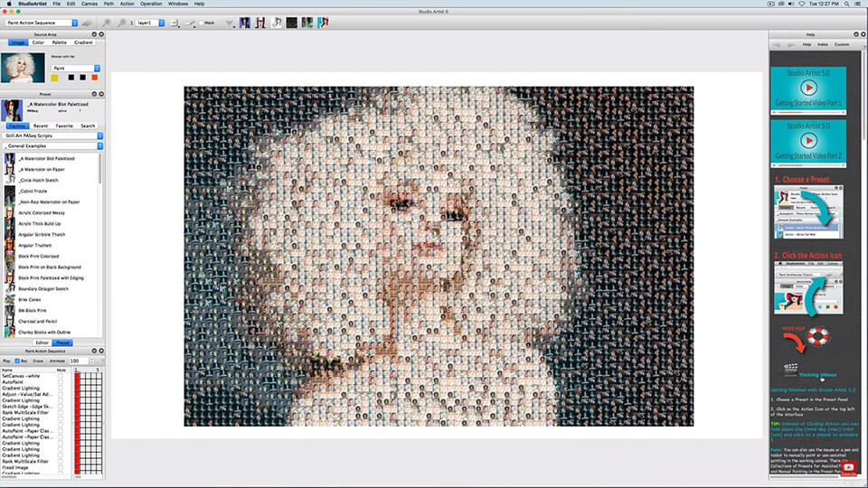Mute the Adjust -Value/Sat step
The height and width of the screenshot is (488, 868).
point(61,394)
